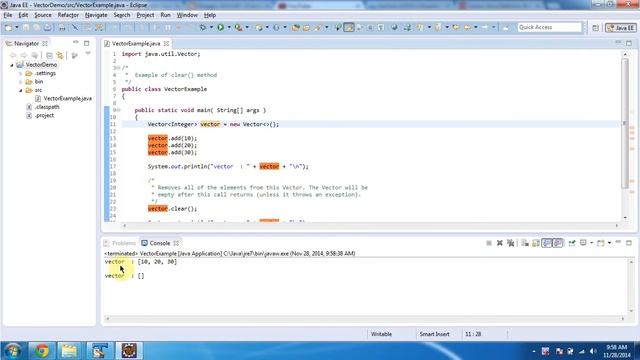Click the console horizontal scrollbar
Screen dimensions: 640x360
coord(365,319)
